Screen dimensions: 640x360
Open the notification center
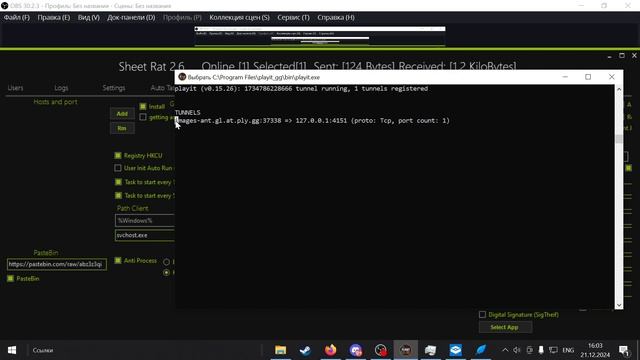(623, 350)
